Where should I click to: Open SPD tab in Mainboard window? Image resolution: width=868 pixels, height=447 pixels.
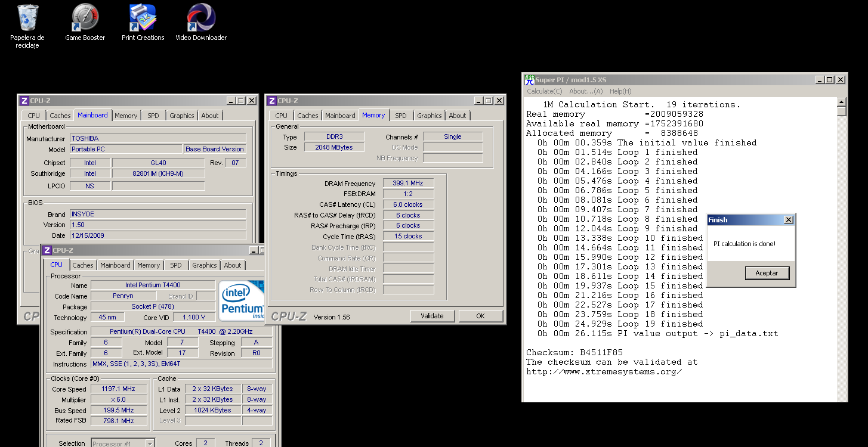click(x=153, y=116)
